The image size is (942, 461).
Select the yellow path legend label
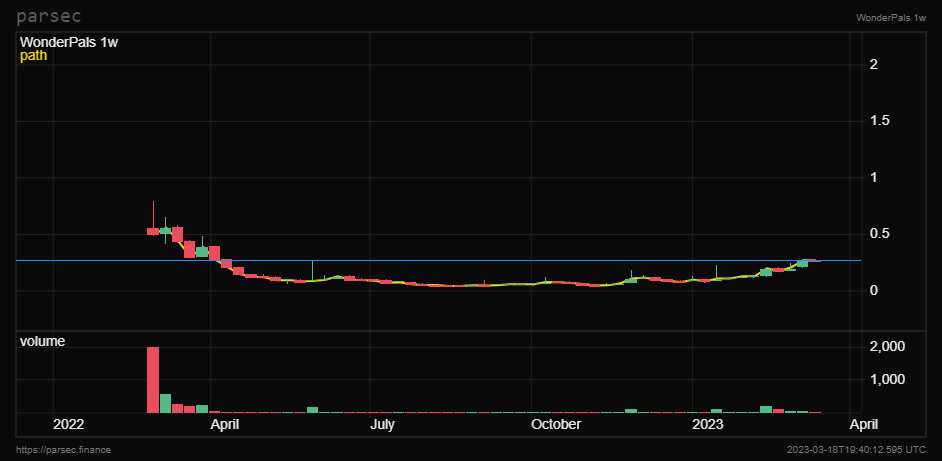pyautogui.click(x=33, y=56)
